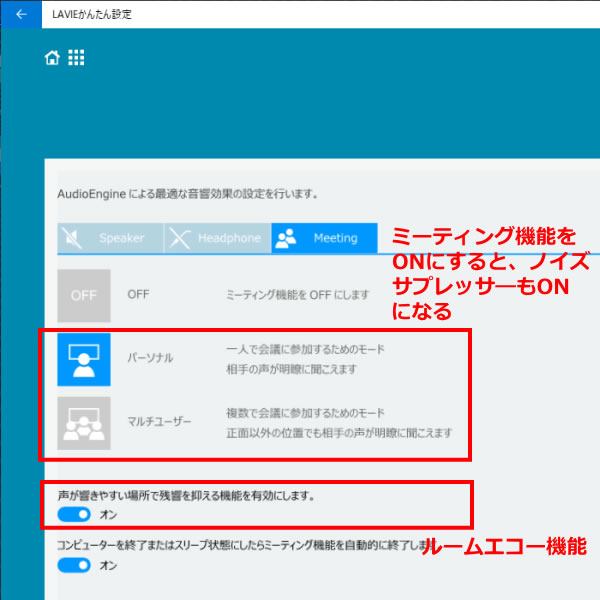This screenshot has height=600, width=600.
Task: Click '一人で会議に参加するためのモード' text
Action: (305, 349)
